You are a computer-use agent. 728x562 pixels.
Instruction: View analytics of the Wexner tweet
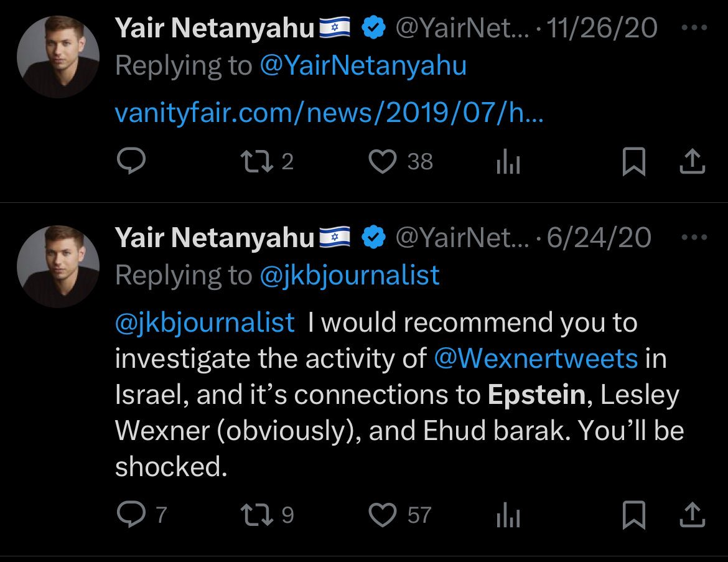coord(508,515)
